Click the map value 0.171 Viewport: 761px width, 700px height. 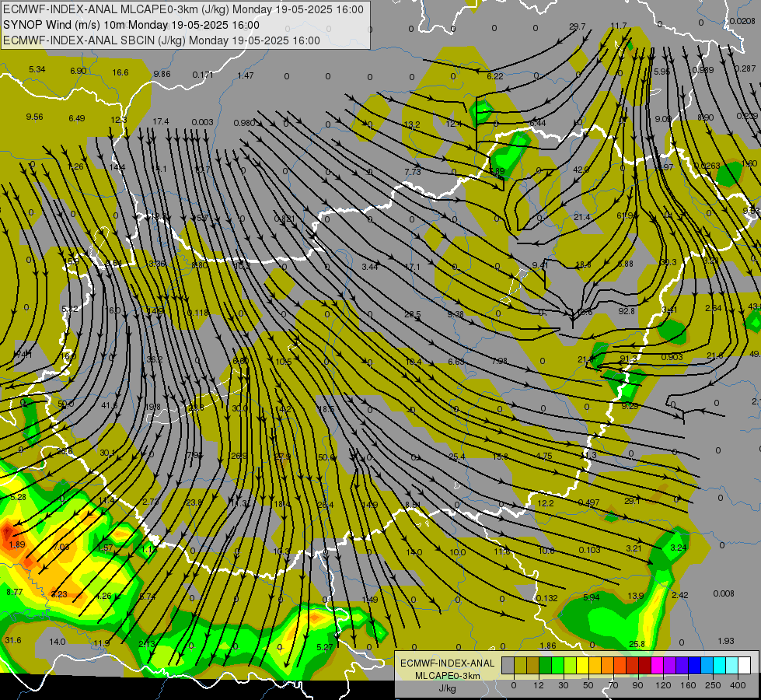click(x=203, y=75)
